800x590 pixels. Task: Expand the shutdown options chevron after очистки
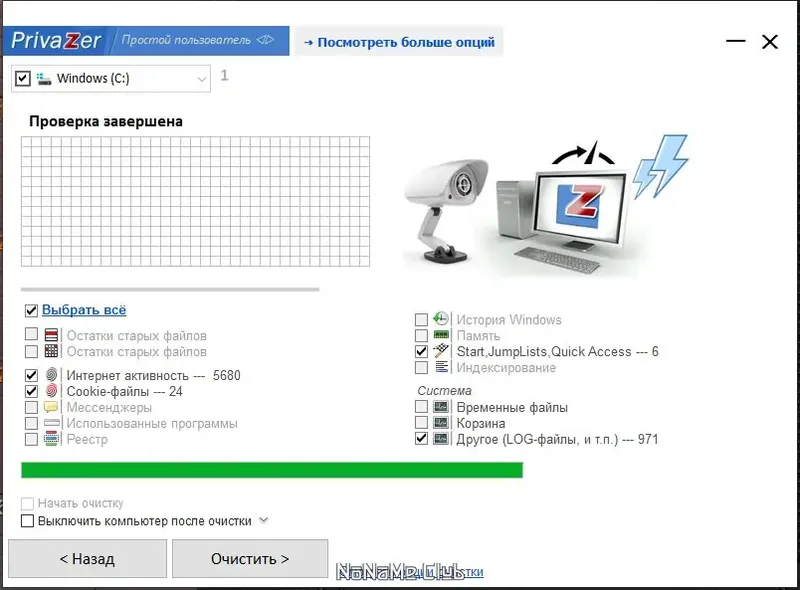click(x=264, y=521)
